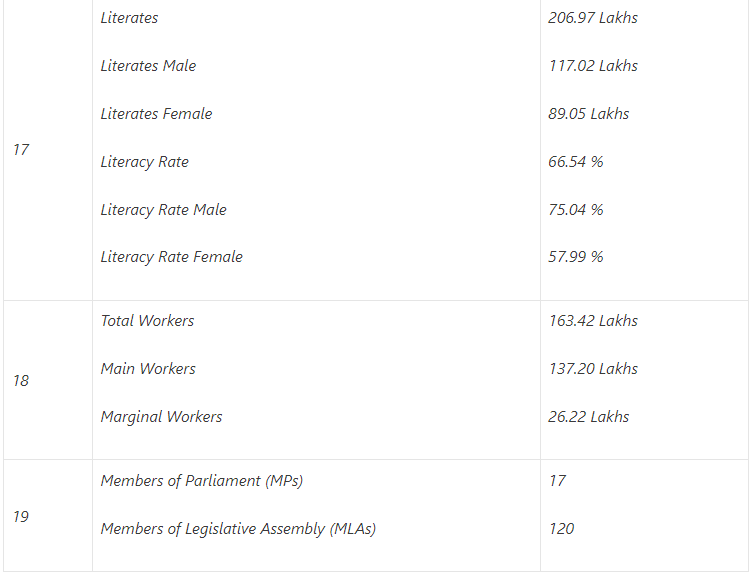Click "Members of Parliament (MPs)" text
The width and height of the screenshot is (752, 577).
click(201, 481)
